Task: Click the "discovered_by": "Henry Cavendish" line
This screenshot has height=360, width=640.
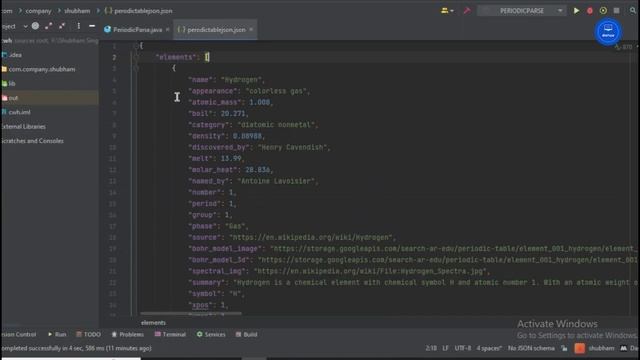Action: point(260,147)
